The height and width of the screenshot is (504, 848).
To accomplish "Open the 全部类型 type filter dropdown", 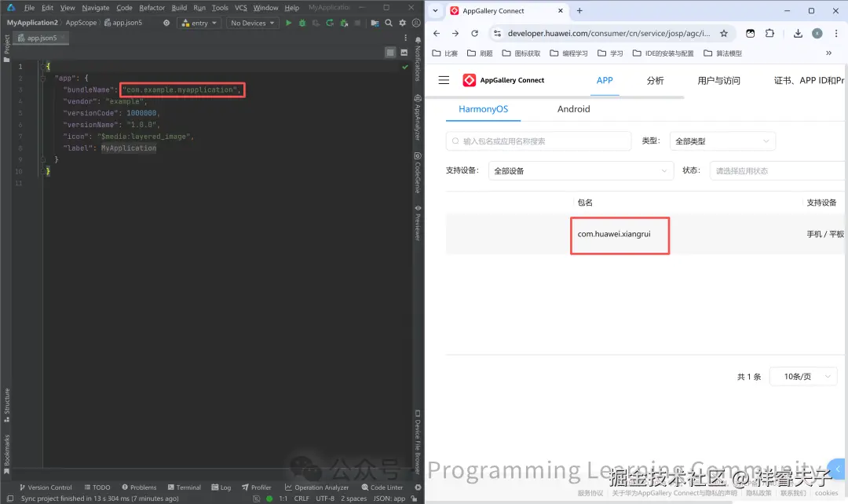I will 722,140.
